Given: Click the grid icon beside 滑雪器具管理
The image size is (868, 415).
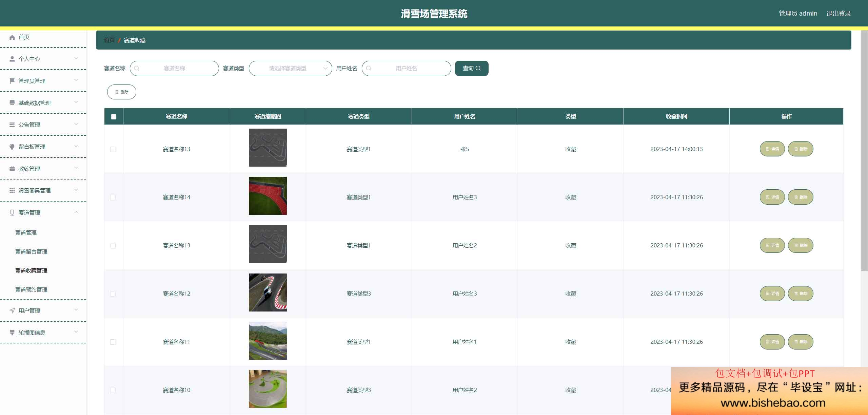Looking at the screenshot, I should point(12,190).
